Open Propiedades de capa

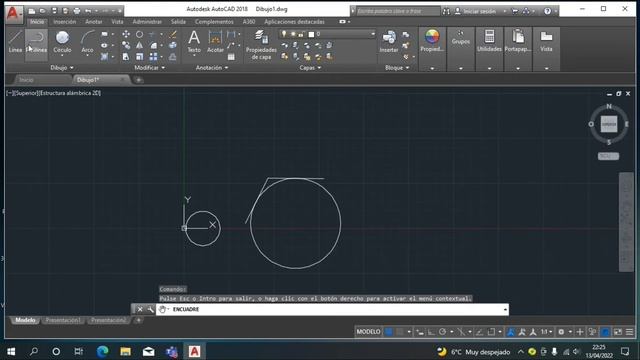(x=261, y=45)
